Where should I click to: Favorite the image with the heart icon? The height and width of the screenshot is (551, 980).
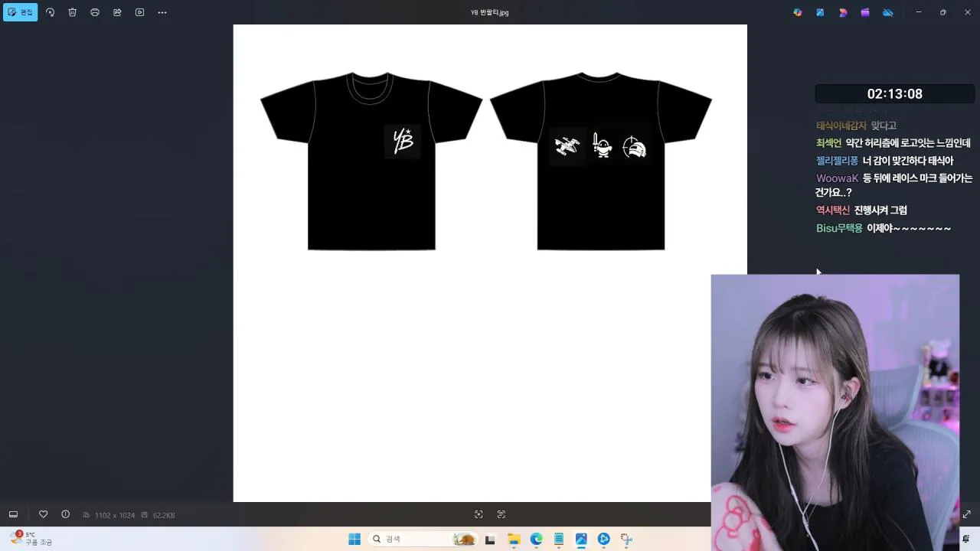point(43,514)
